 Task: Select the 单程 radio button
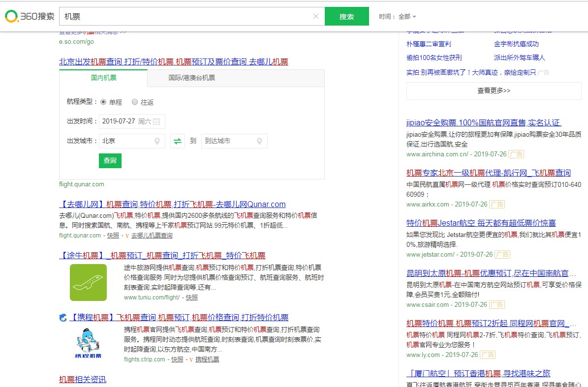click(103, 102)
